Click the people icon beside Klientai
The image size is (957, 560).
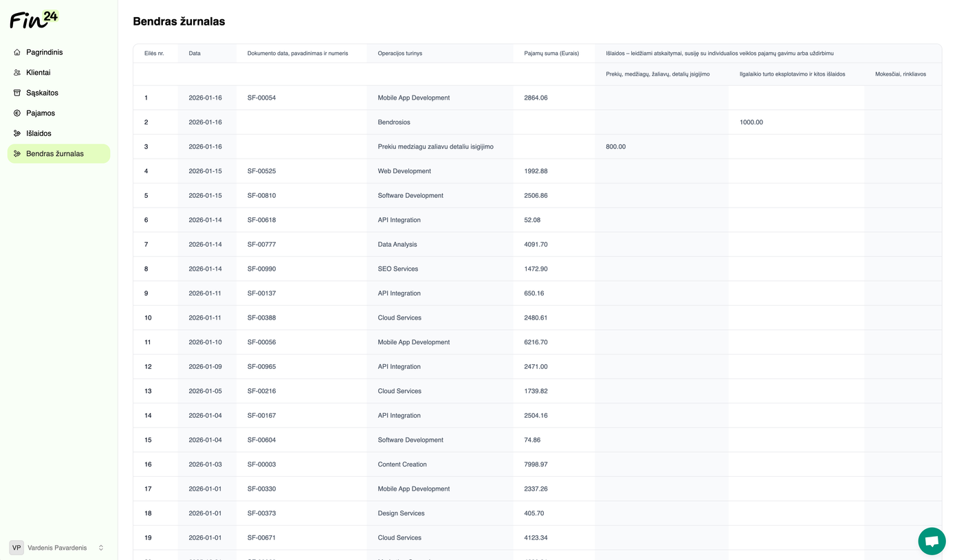click(x=17, y=72)
